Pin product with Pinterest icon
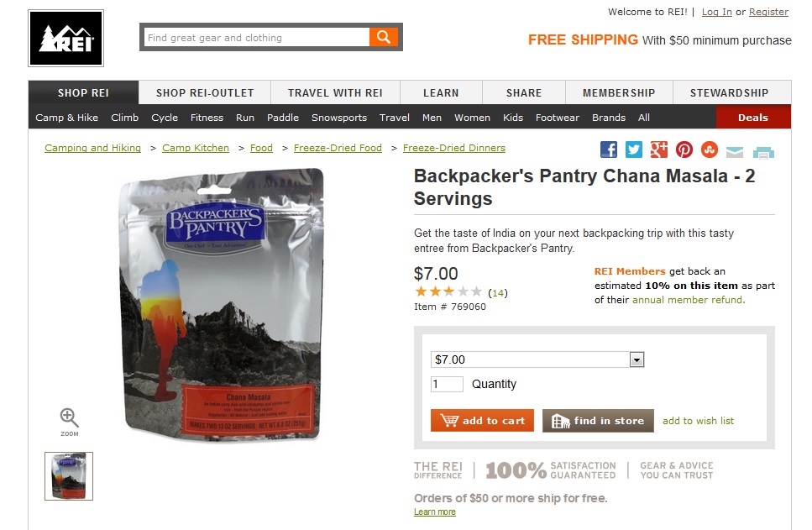 point(684,150)
